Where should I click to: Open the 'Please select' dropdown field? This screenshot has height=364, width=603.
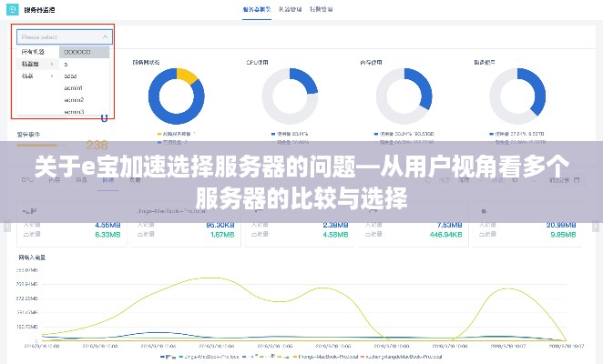point(65,37)
